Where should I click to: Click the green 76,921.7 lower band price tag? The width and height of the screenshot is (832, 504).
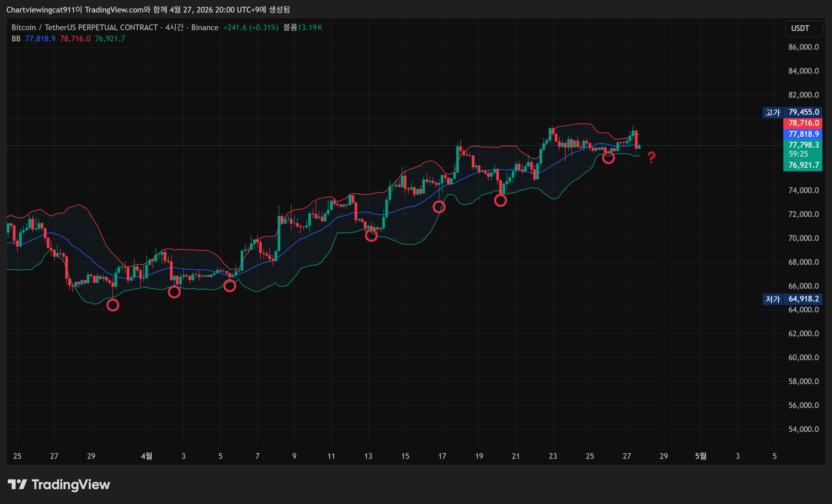coord(803,165)
